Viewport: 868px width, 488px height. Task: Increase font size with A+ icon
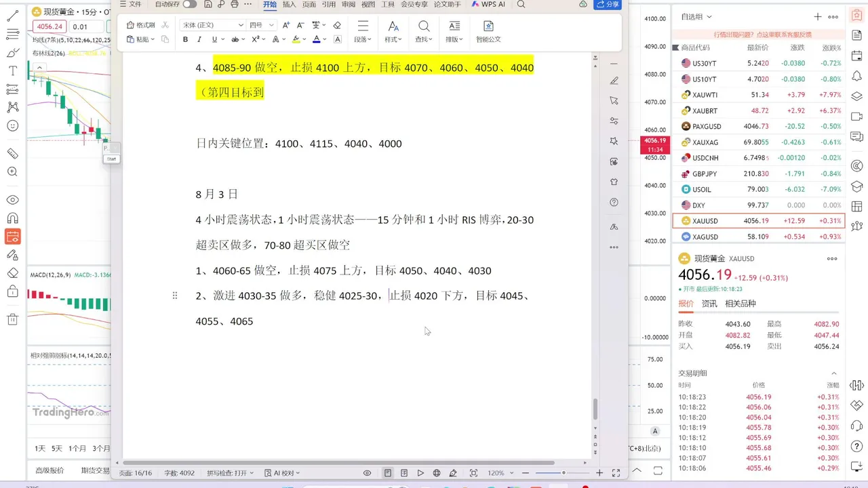[286, 25]
